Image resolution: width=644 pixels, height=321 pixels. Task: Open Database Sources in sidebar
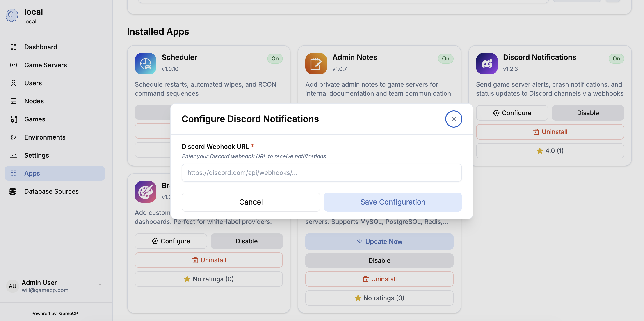51,191
